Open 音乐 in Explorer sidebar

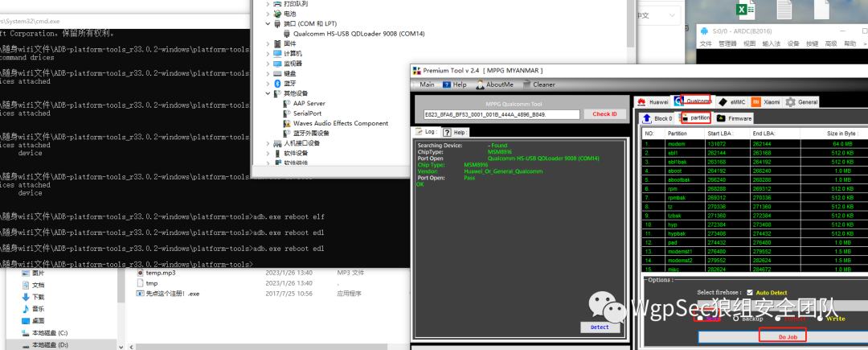39,308
